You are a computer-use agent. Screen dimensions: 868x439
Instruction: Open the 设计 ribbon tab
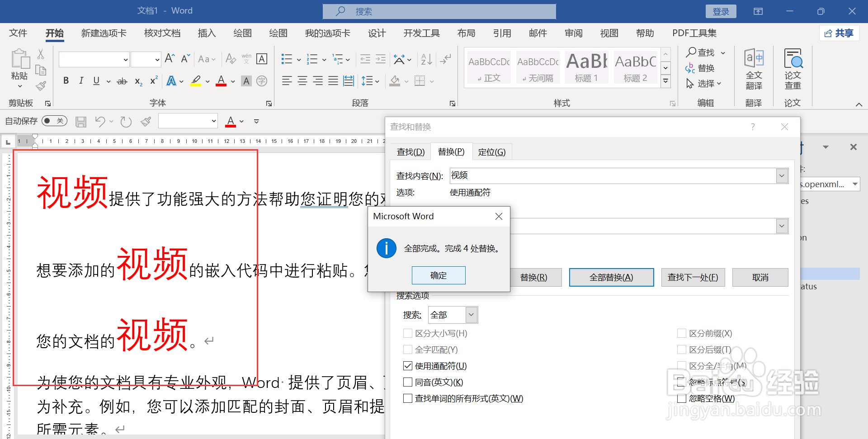(377, 33)
